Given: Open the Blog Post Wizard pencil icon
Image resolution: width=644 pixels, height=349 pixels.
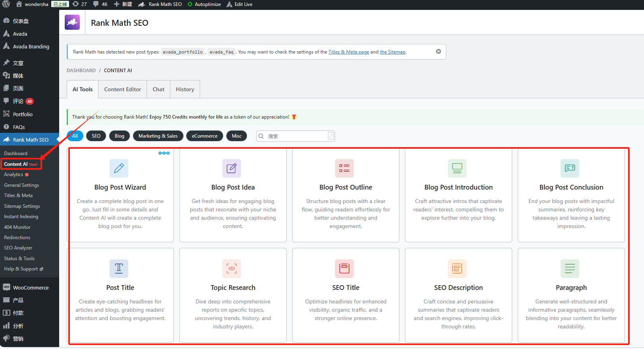Looking at the screenshot, I should point(119,169).
